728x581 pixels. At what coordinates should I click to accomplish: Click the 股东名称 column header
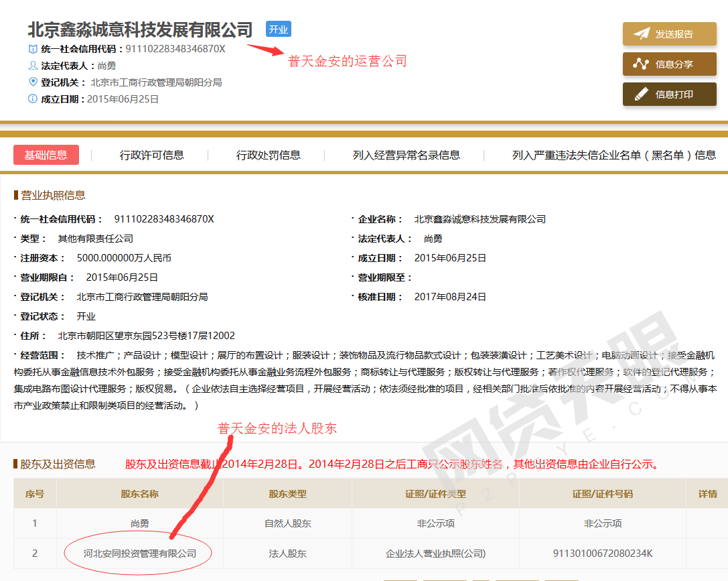coord(140,494)
